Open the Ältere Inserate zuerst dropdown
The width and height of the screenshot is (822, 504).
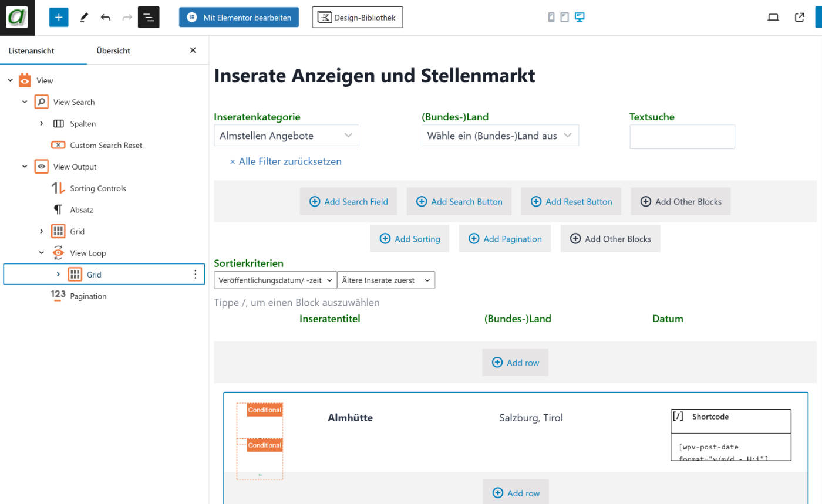pos(386,280)
